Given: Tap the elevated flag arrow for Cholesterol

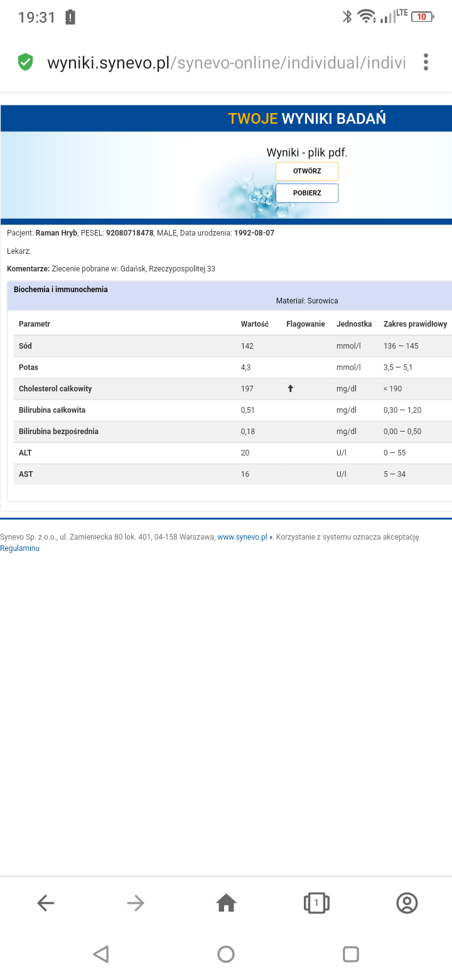Looking at the screenshot, I should click(290, 389).
